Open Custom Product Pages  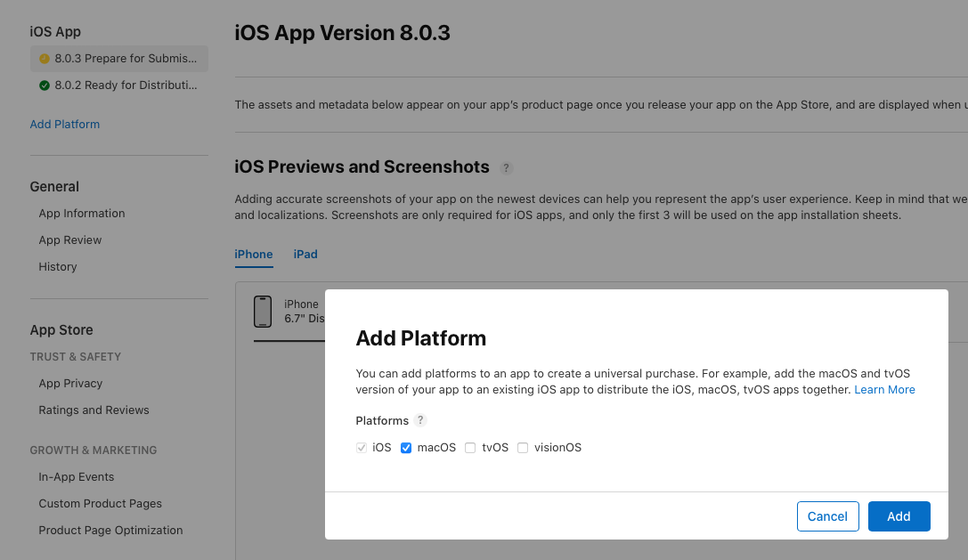pos(100,503)
